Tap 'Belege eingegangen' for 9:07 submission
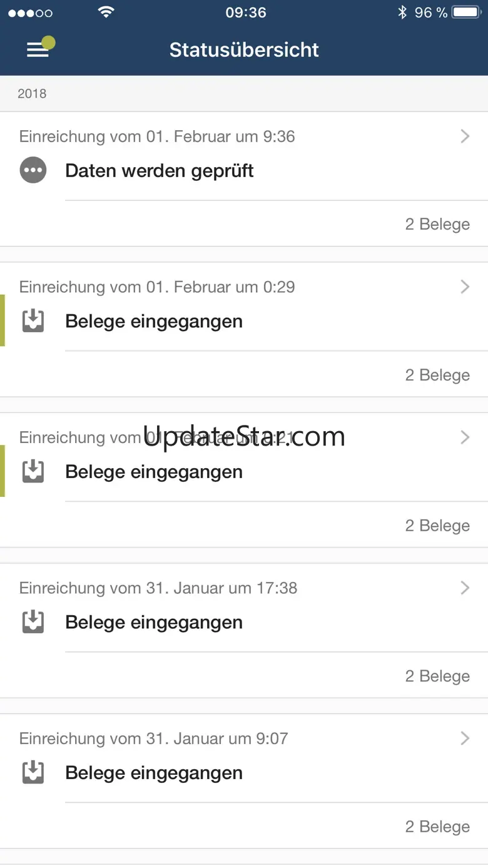Screen dimensions: 488x868 (154, 773)
